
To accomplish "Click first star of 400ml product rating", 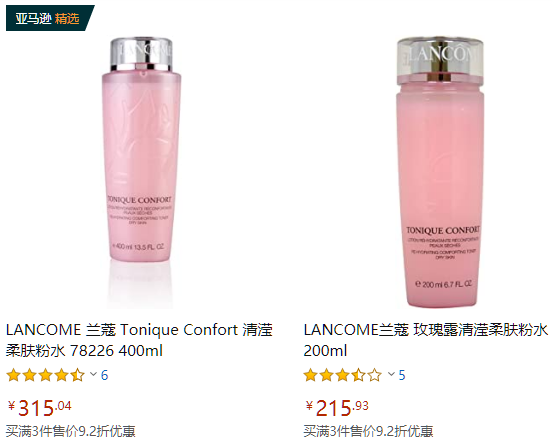I will click(x=13, y=375).
